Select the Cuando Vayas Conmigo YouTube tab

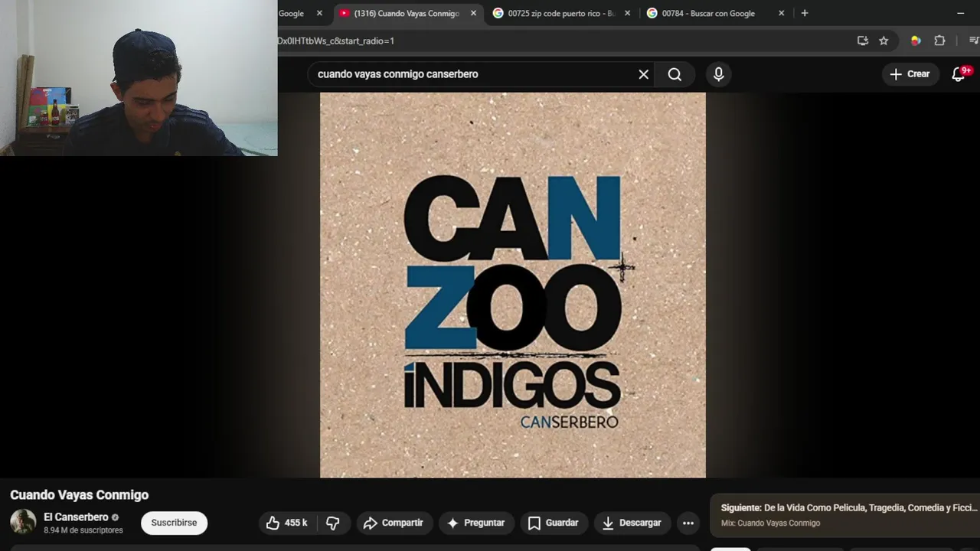point(406,13)
